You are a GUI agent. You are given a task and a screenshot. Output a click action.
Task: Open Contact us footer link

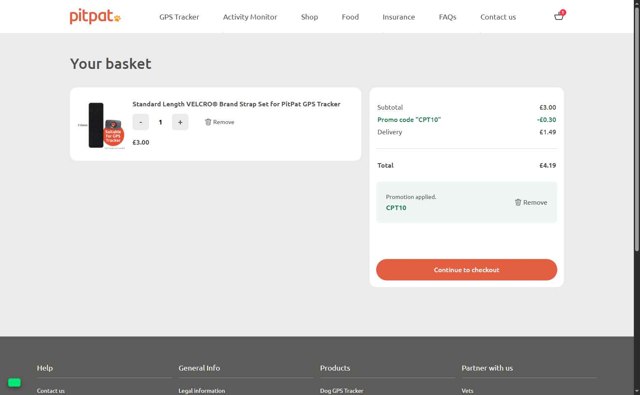(51, 391)
